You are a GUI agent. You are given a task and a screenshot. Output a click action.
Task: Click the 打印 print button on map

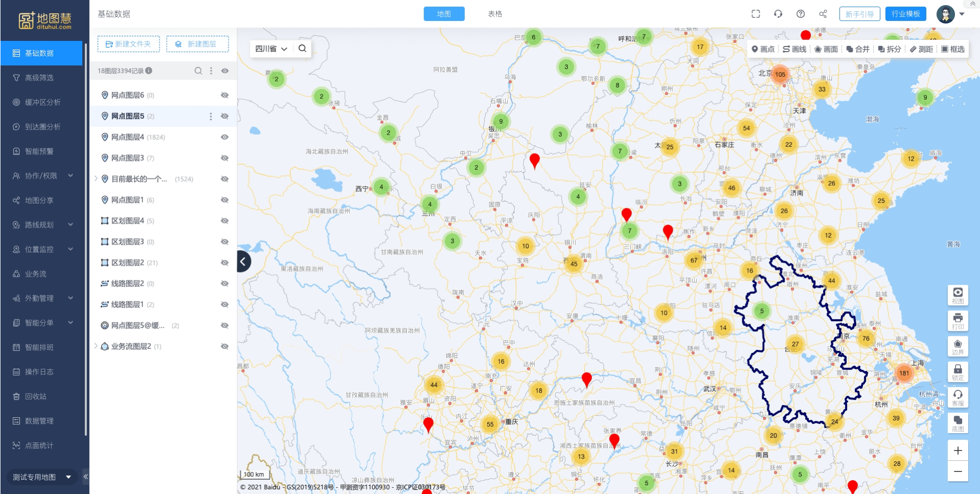(x=958, y=321)
